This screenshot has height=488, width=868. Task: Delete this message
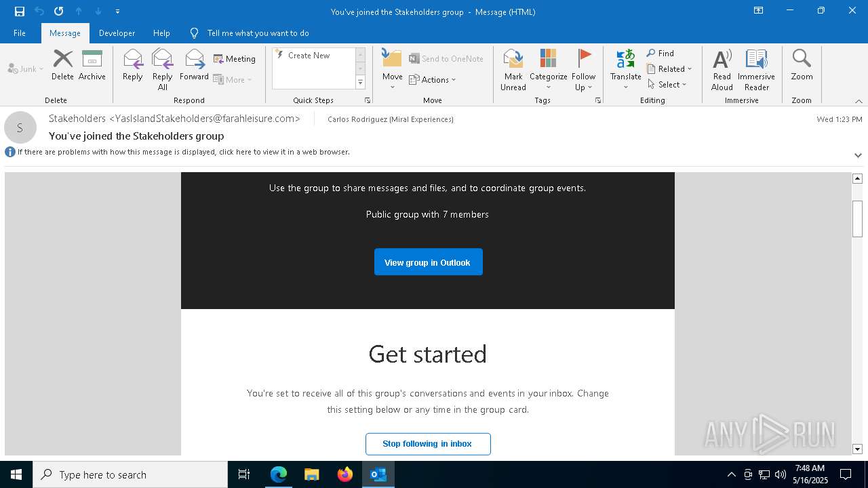coord(62,65)
